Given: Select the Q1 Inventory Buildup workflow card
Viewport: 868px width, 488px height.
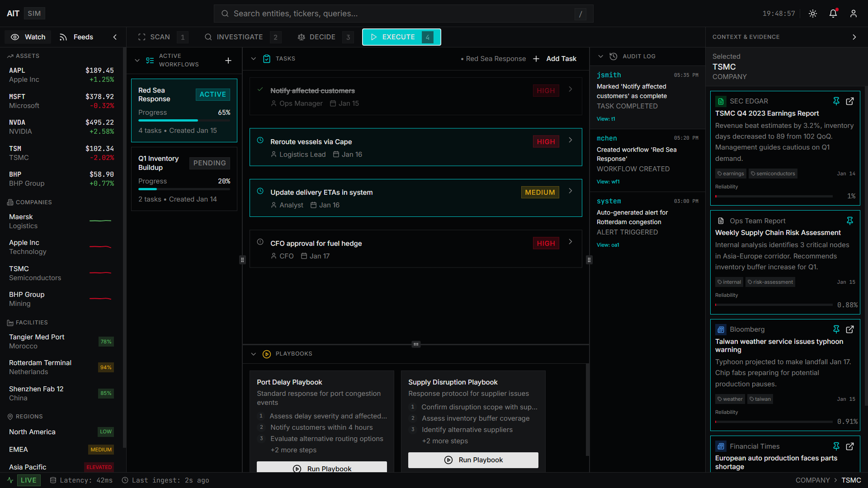Looking at the screenshot, I should pos(184,179).
